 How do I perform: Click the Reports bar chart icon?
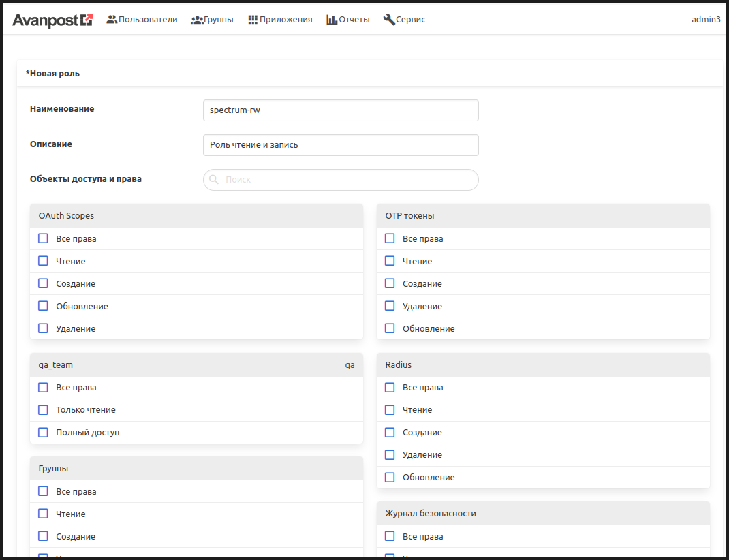click(332, 20)
